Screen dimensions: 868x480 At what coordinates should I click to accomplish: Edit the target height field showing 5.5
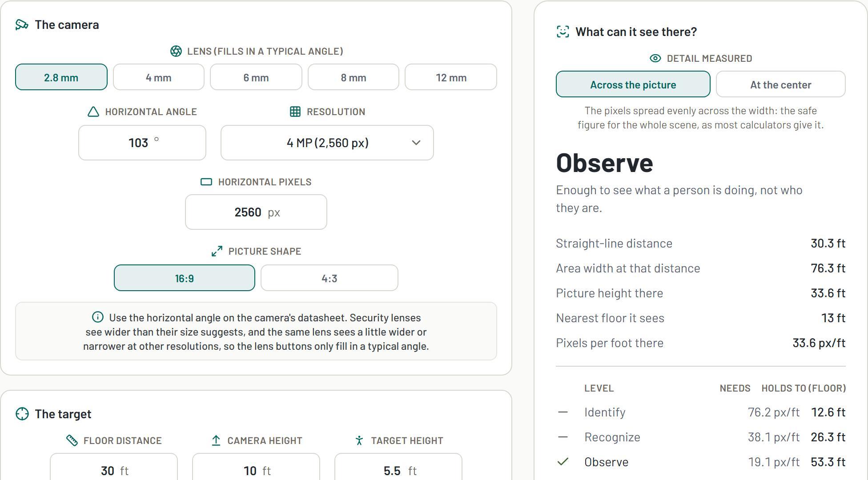point(398,467)
